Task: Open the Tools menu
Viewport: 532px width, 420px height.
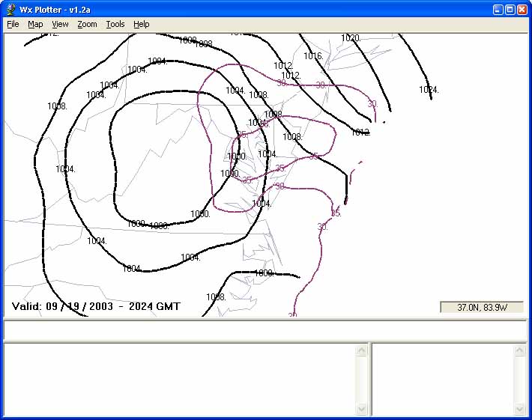Action: click(x=115, y=24)
